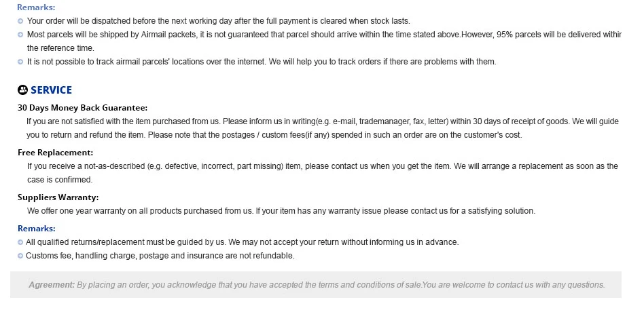Click the Free Replacement heading

coord(56,153)
